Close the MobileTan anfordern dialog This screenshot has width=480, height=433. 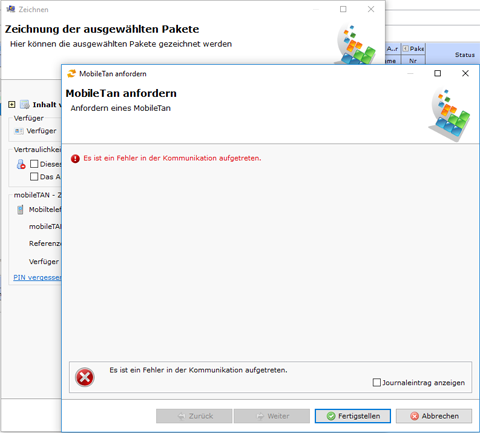(465, 73)
